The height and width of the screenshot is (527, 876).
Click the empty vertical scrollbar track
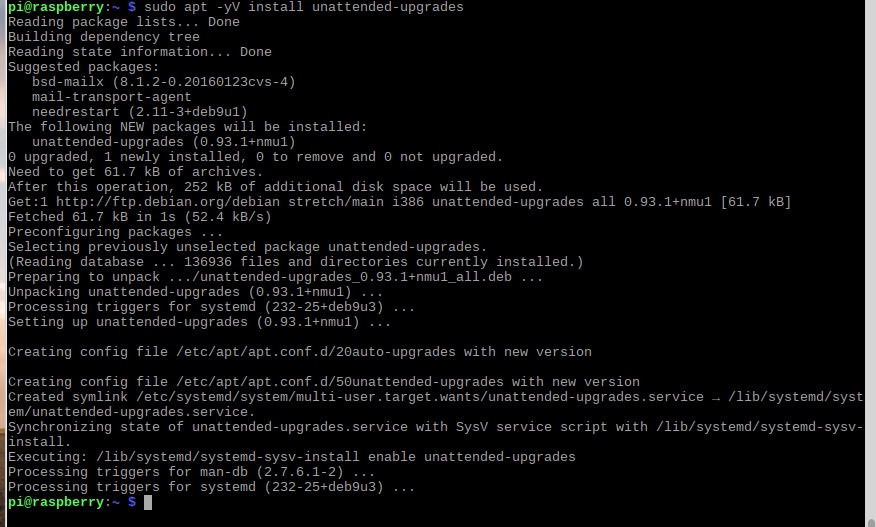tap(870, 260)
